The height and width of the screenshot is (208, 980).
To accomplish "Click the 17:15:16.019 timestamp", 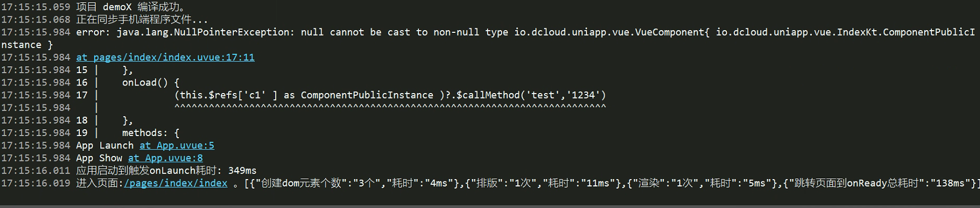I will pos(36,183).
